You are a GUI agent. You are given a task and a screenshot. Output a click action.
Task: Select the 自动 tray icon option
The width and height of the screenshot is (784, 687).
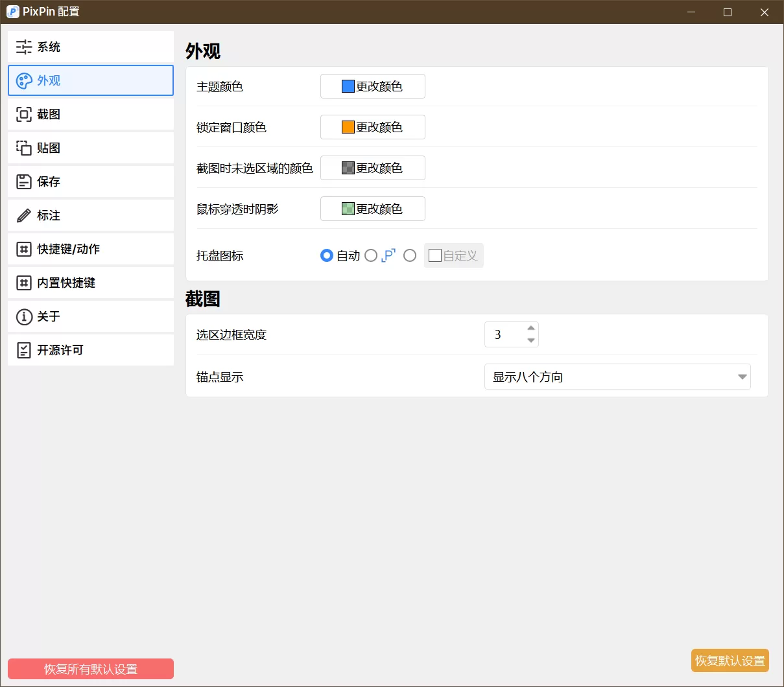pos(327,255)
